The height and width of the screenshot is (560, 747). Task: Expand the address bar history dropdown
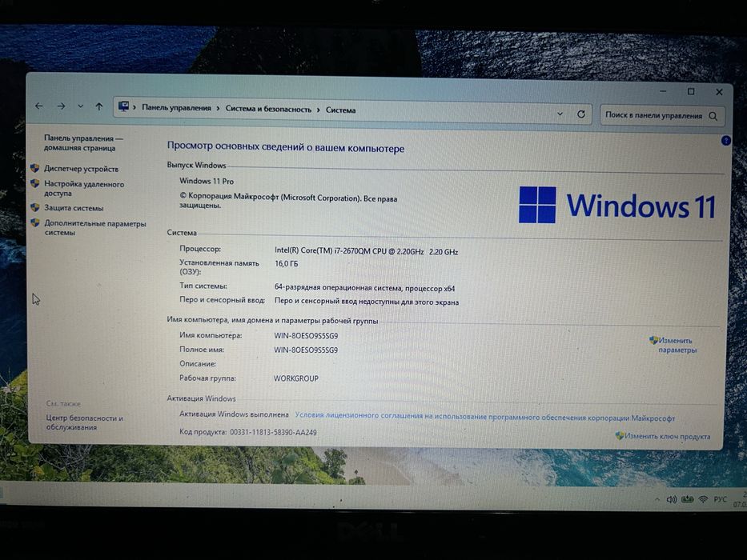click(x=560, y=114)
